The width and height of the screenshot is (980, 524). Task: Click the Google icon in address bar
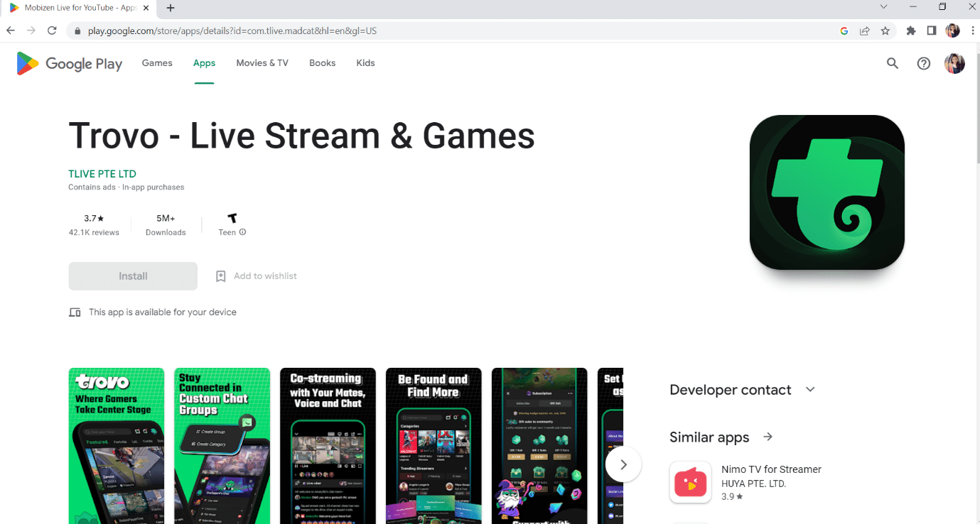click(844, 31)
